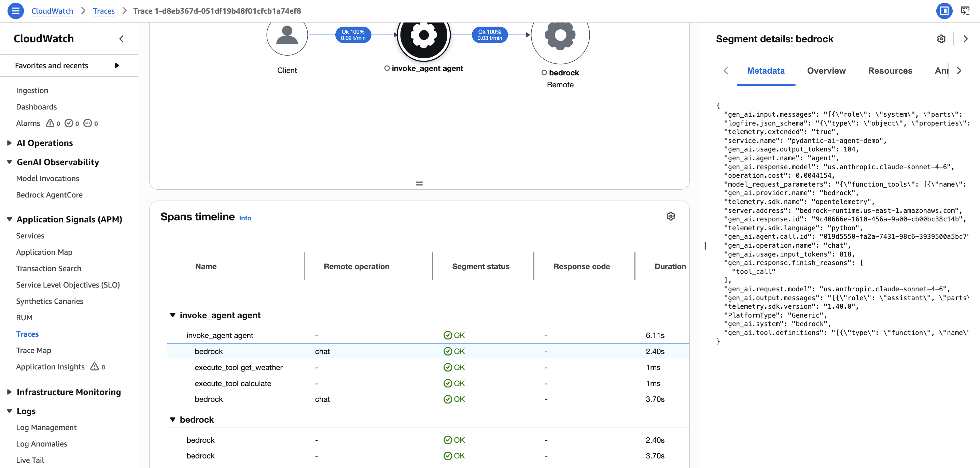Collapse the CloudWatch sidebar
This screenshot has width=980, height=468.
click(x=121, y=39)
